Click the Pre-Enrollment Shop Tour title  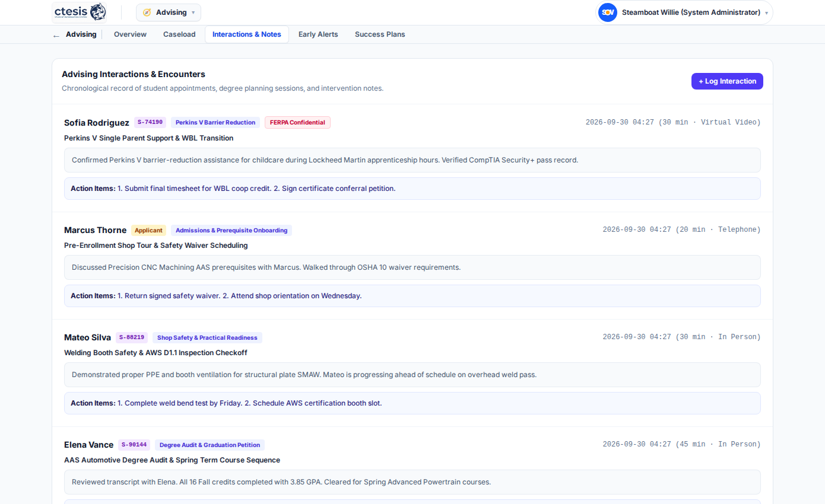(x=156, y=245)
